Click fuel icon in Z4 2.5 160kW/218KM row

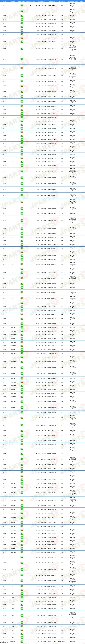(x=22, y=630)
